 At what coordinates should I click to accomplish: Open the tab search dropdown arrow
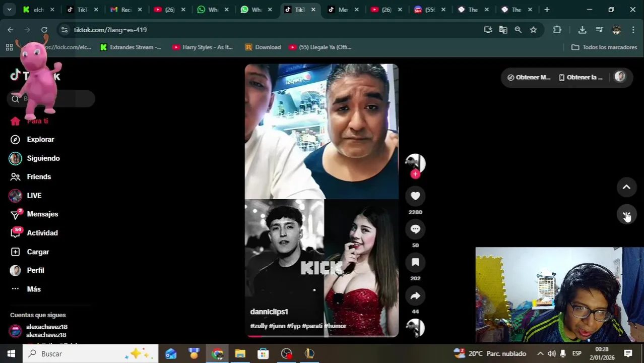pos(9,10)
